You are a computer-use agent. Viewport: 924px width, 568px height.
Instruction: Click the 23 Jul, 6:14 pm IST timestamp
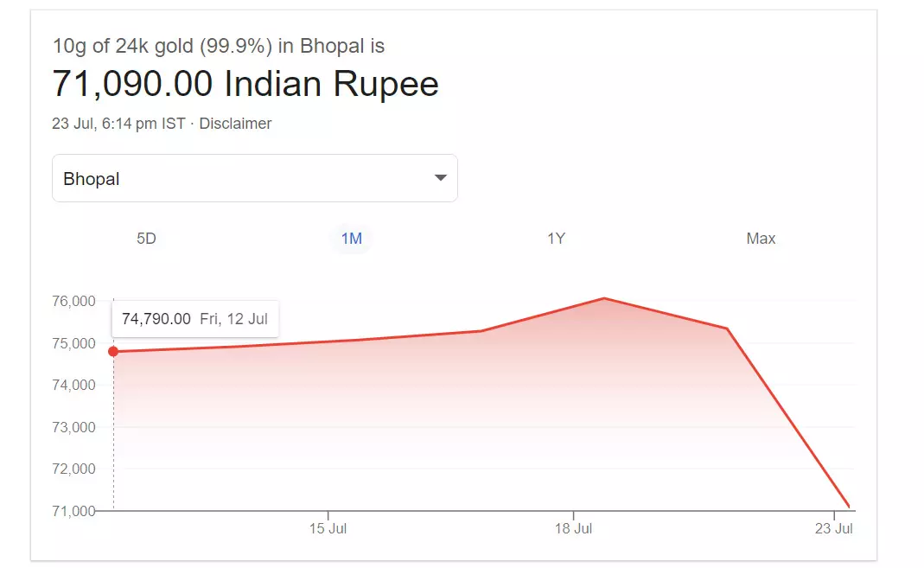118,124
